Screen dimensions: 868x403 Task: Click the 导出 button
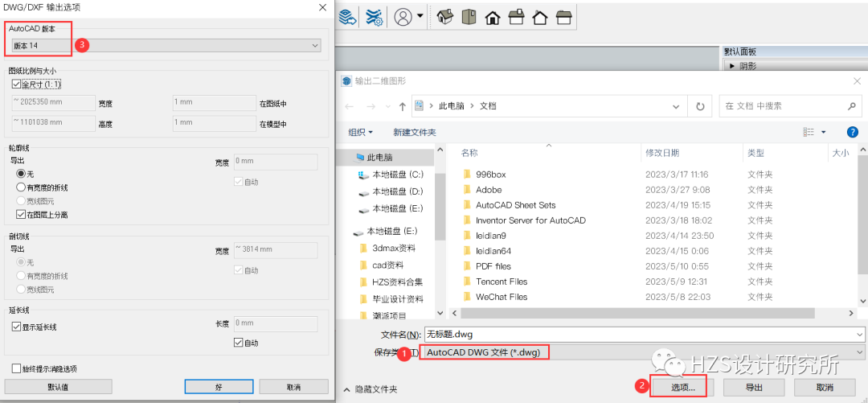pos(754,388)
